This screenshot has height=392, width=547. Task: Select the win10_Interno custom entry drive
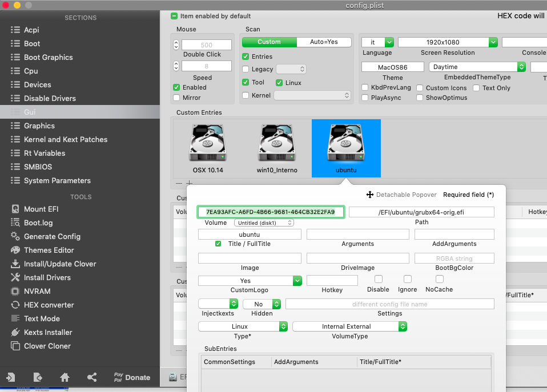coord(277,148)
